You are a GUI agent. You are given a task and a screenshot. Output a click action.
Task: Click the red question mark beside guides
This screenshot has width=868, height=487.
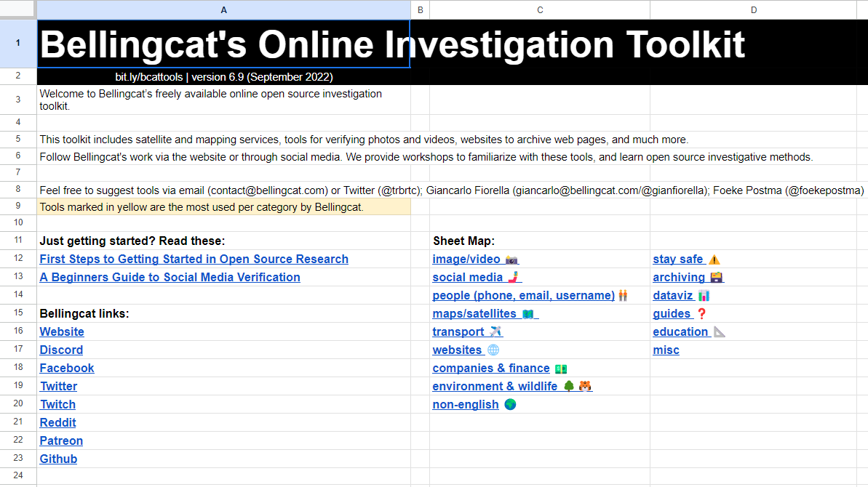tap(702, 314)
